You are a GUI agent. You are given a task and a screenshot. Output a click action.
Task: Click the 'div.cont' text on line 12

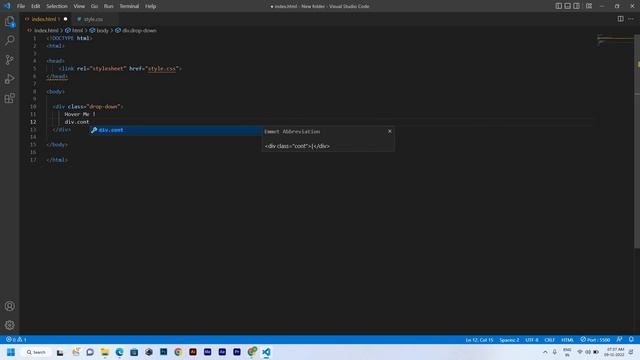pos(77,122)
